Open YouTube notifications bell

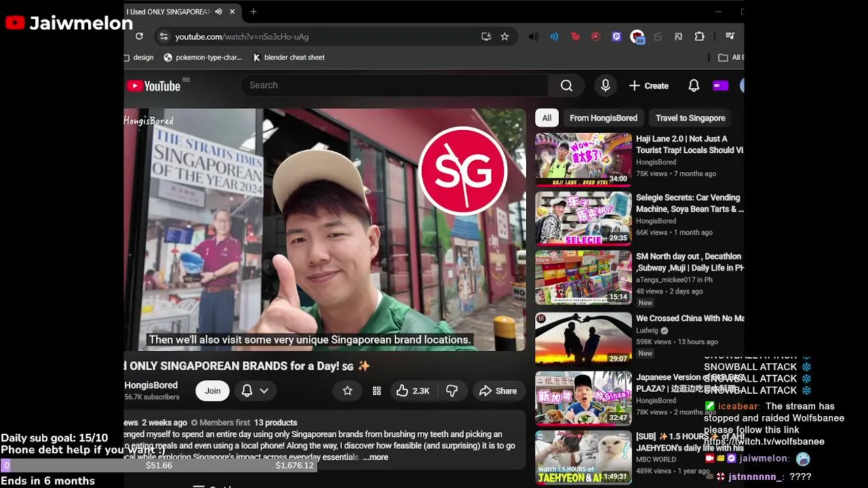tap(694, 85)
